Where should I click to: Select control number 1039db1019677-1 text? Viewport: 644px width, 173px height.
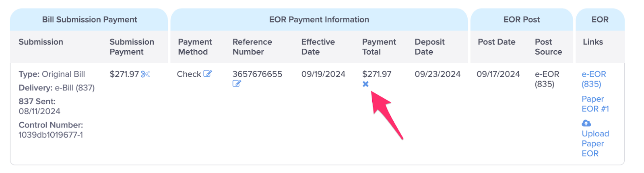[x=51, y=135]
